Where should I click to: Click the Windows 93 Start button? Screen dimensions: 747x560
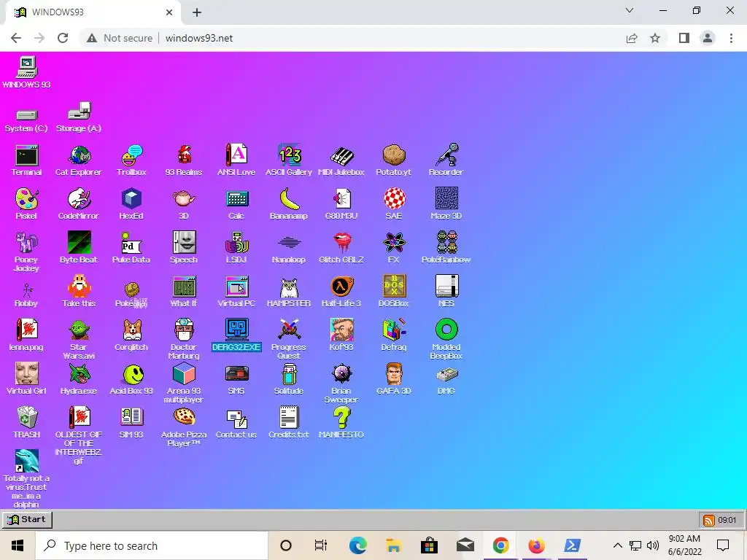tap(27, 519)
